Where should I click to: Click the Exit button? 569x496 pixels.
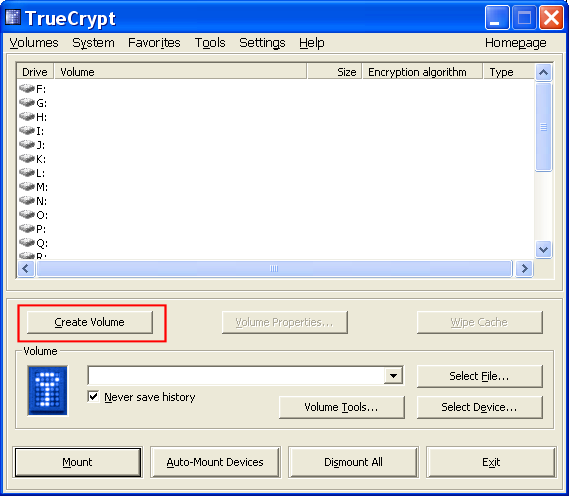(x=491, y=462)
